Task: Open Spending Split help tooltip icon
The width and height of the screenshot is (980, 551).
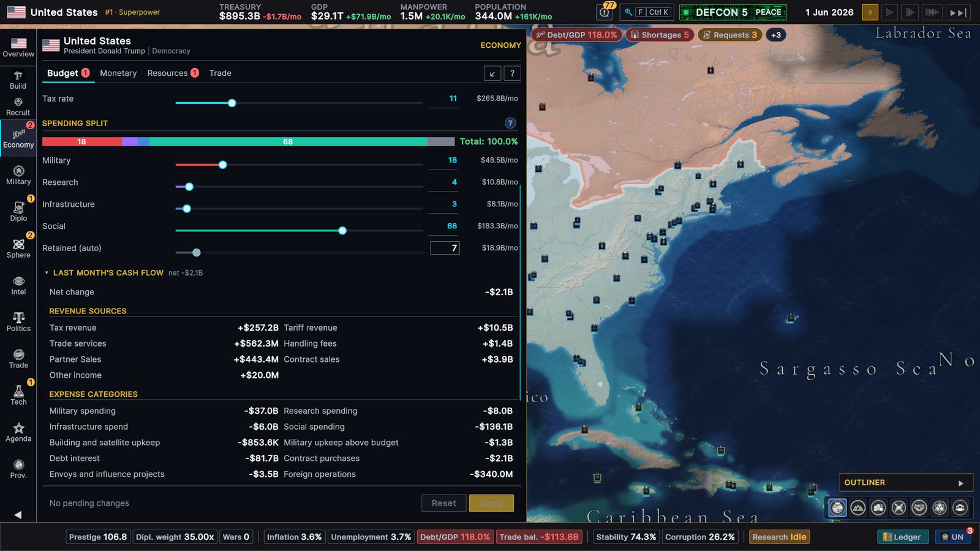Action: click(x=510, y=123)
